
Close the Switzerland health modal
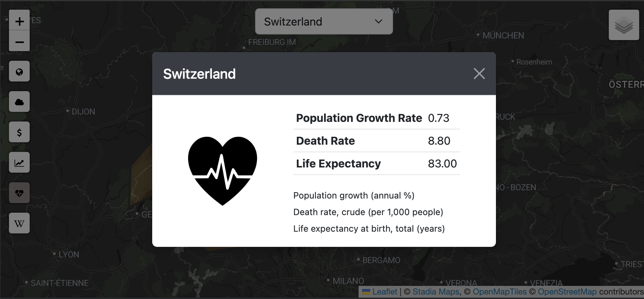pyautogui.click(x=479, y=74)
